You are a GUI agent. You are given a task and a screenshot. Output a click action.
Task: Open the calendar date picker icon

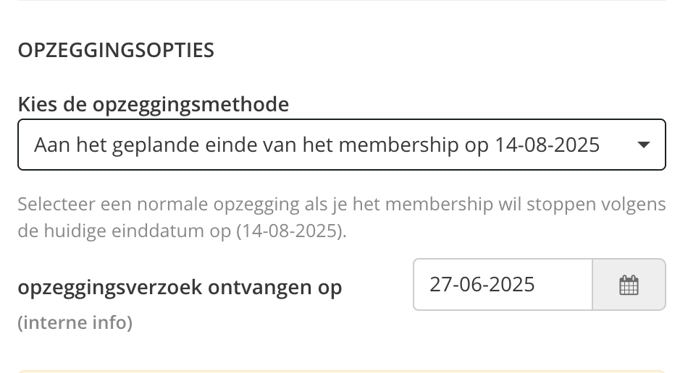pyautogui.click(x=628, y=285)
